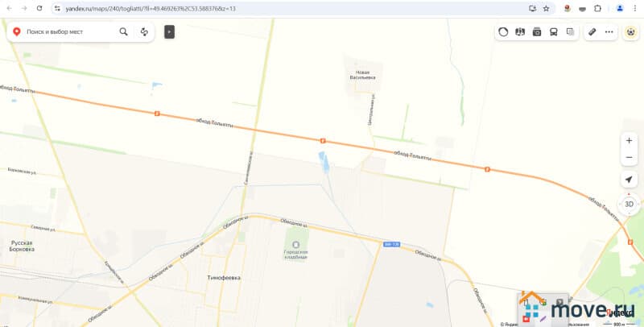Show public transport on map

pos(554,32)
